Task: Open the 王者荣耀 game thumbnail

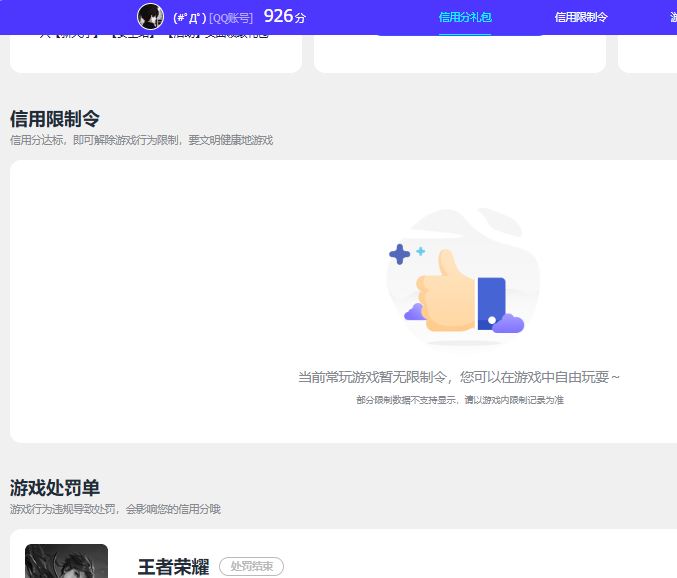Action: click(x=66, y=561)
